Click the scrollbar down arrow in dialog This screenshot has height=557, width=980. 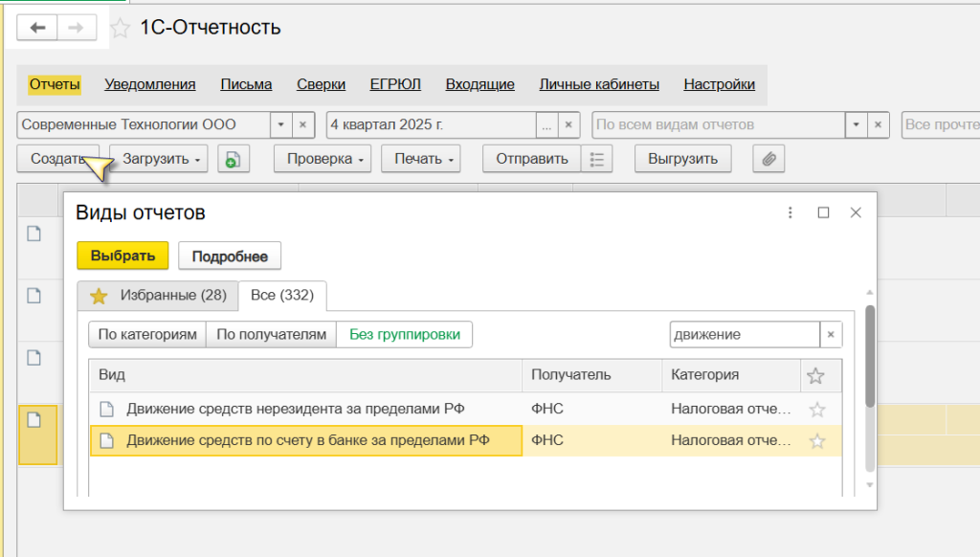tap(869, 485)
